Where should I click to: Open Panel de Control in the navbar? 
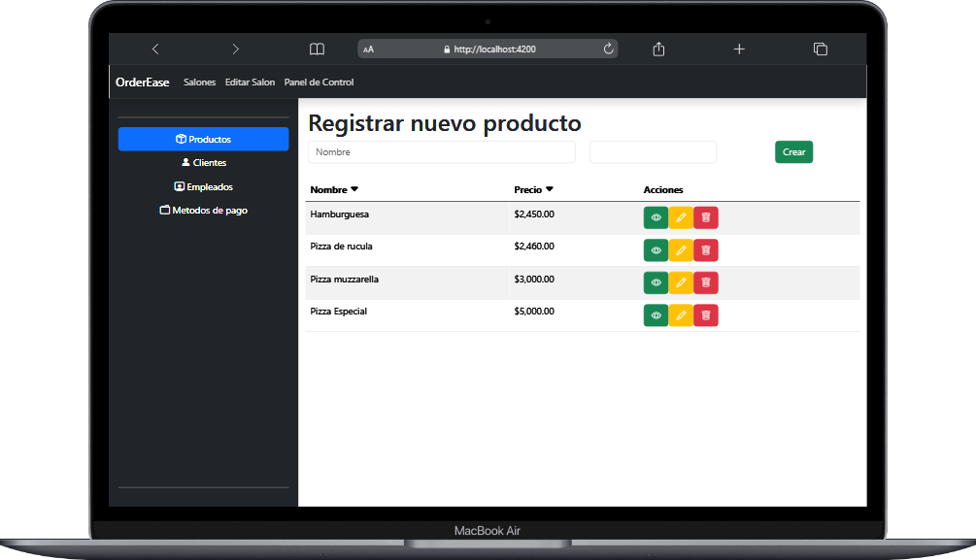point(319,82)
